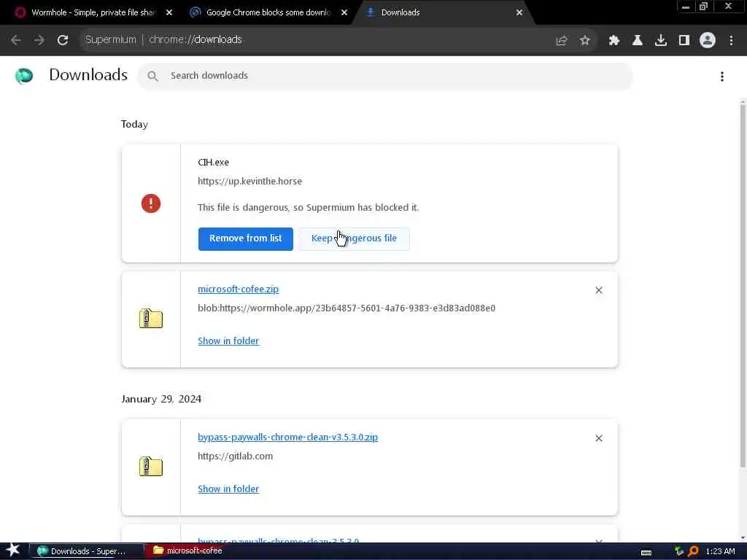Open the profile avatar menu
This screenshot has height=560, width=747.
click(708, 41)
